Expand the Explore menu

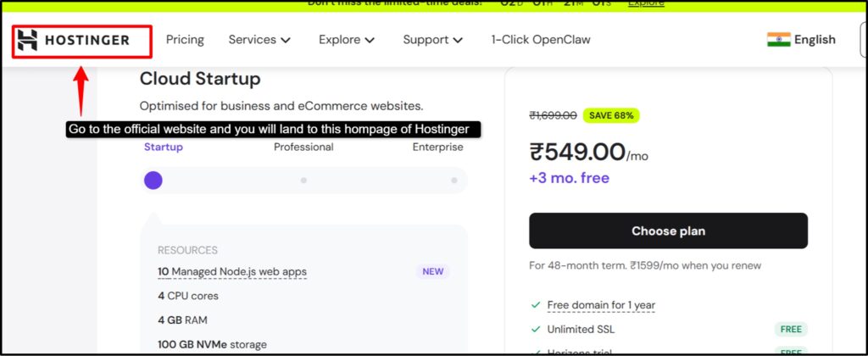(347, 40)
